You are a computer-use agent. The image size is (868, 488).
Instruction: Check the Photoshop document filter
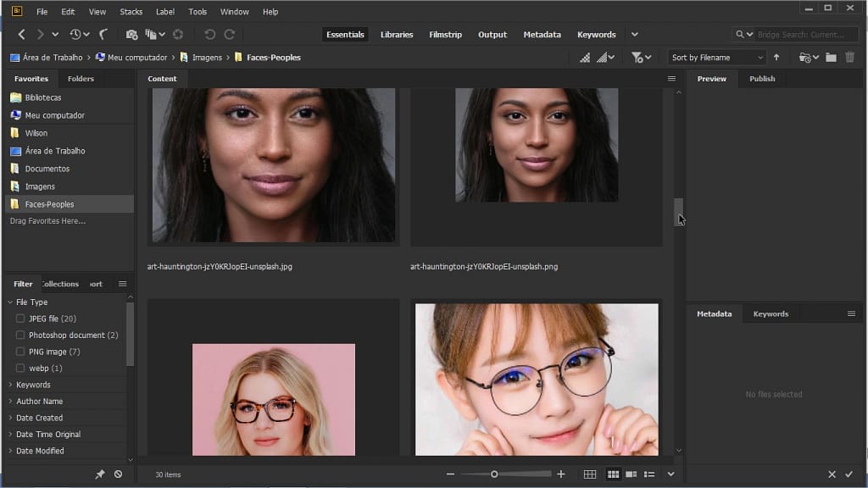[x=21, y=335]
